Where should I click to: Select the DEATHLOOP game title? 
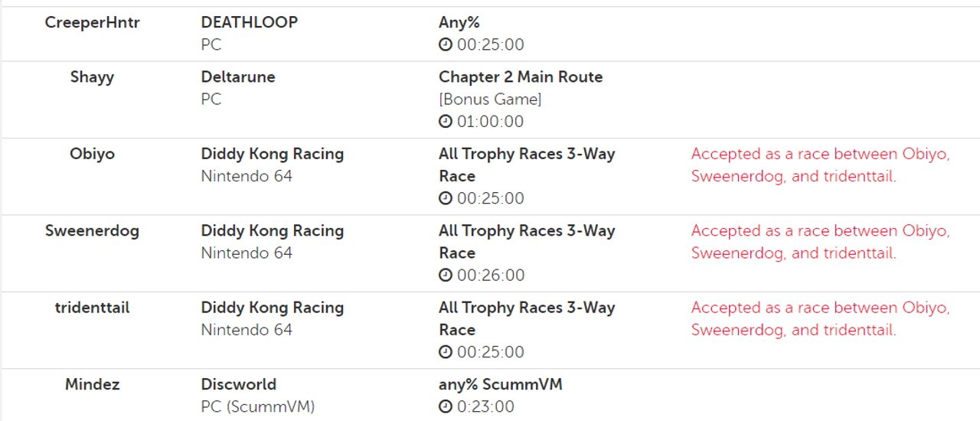pos(250,23)
